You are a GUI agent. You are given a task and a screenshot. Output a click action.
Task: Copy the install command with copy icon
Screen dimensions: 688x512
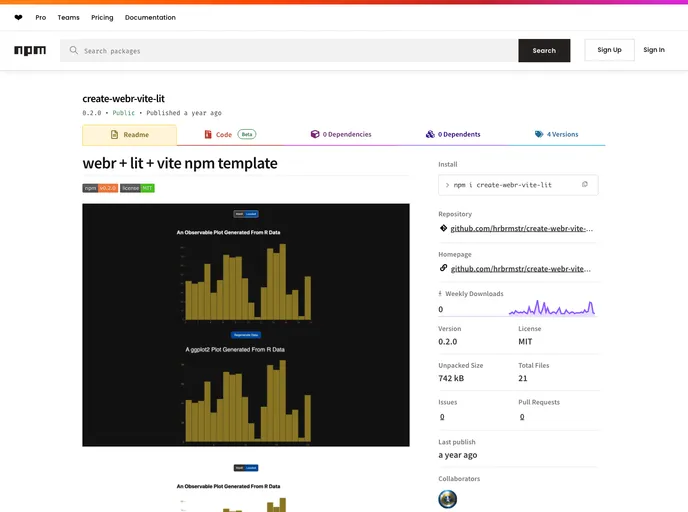pos(584,184)
